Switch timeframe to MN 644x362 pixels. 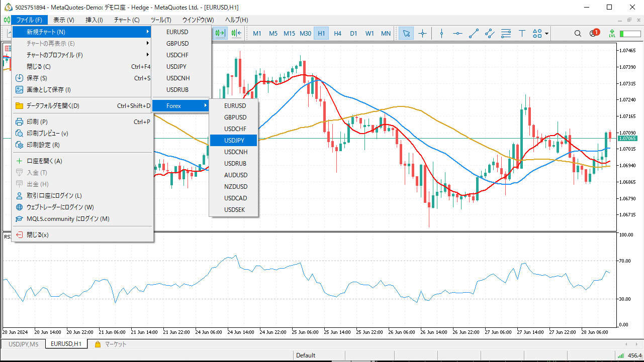386,33
